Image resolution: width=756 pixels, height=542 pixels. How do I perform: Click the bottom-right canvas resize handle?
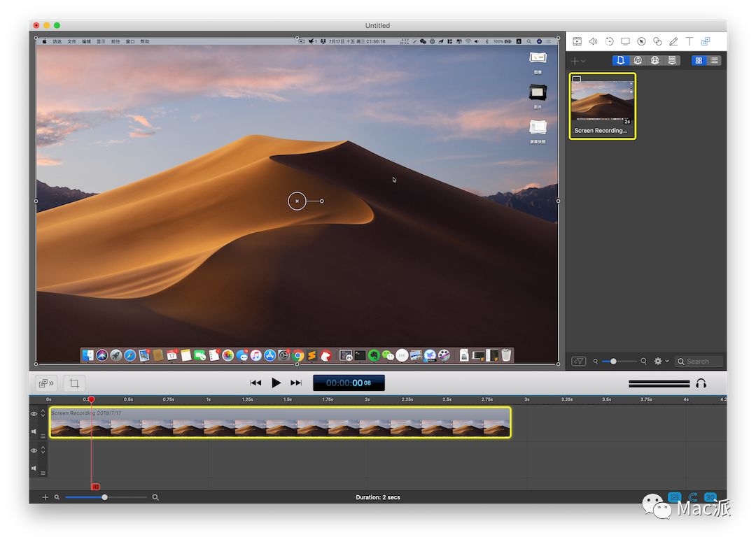coord(559,364)
